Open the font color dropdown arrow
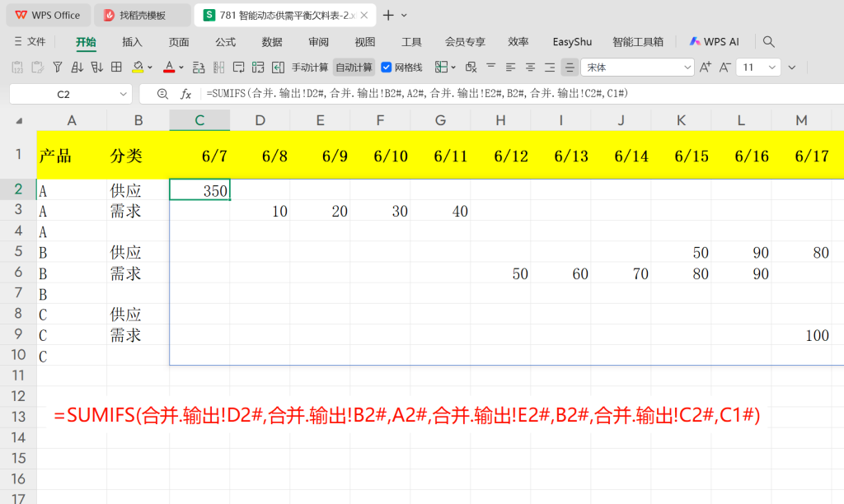 [x=181, y=68]
